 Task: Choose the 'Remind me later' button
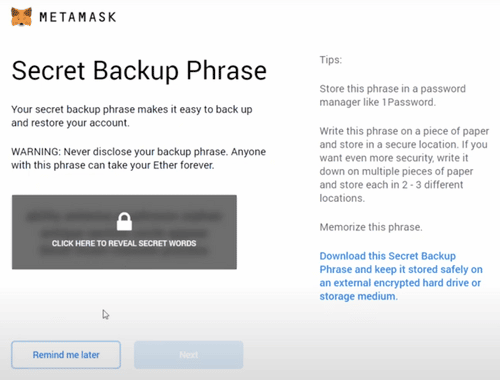[66, 355]
